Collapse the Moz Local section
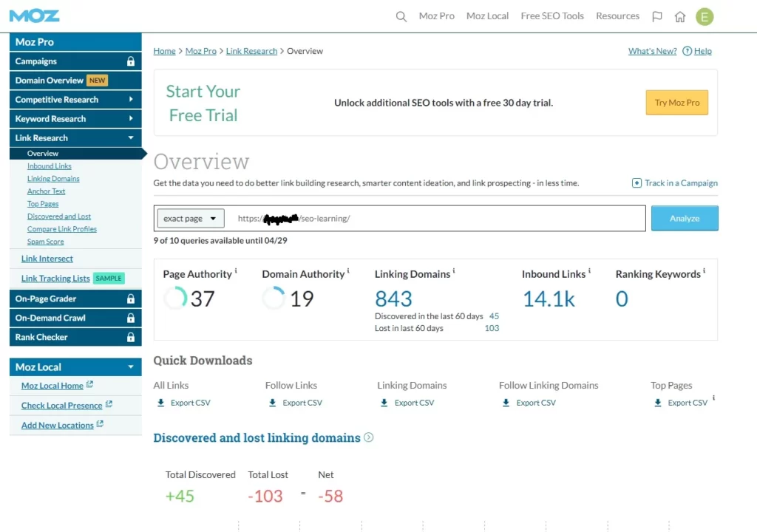The image size is (757, 532). tap(75, 367)
